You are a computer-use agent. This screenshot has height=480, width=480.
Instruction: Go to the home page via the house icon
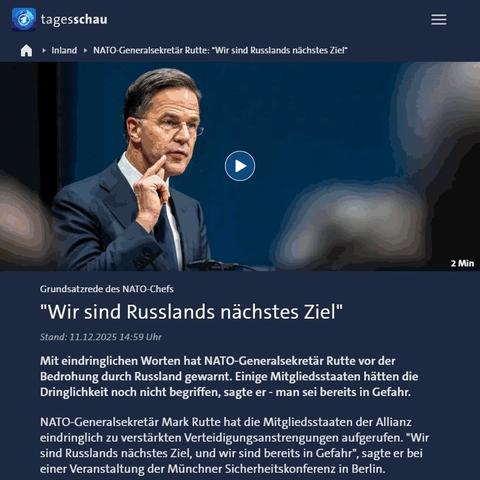coord(26,50)
